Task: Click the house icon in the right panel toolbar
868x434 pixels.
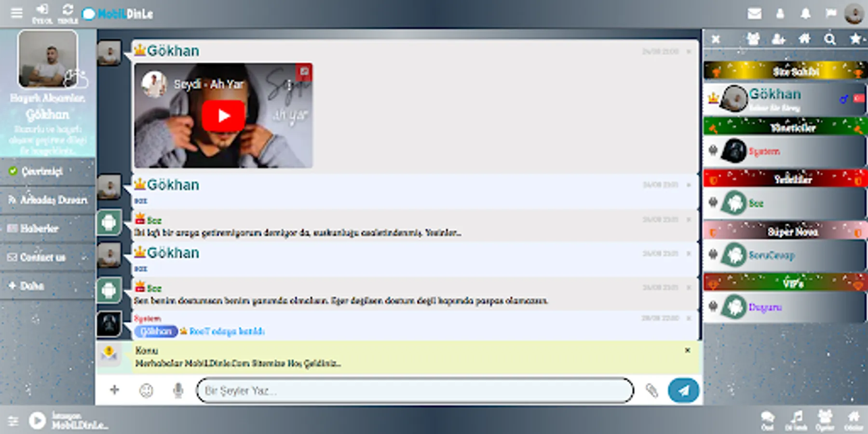Action: [x=804, y=39]
